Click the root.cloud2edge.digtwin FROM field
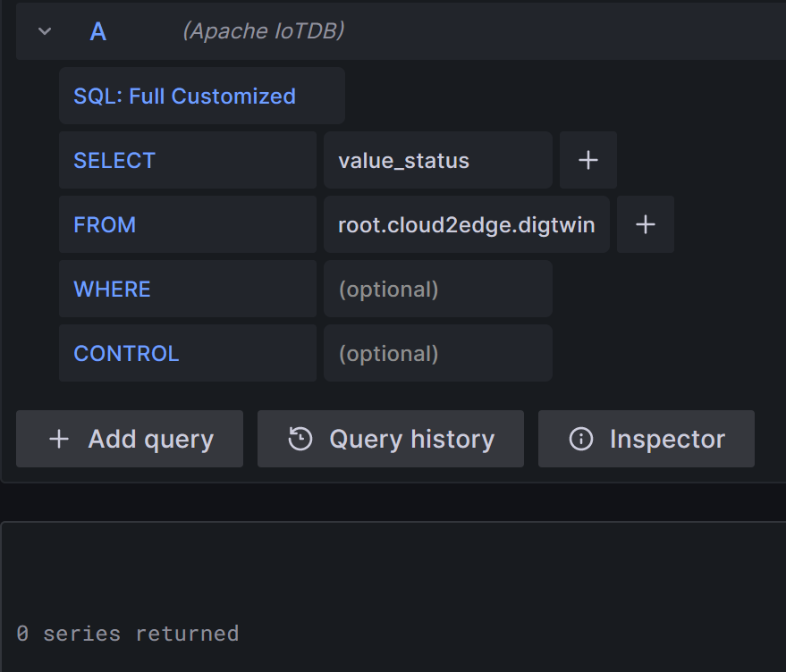This screenshot has height=672, width=786. (466, 225)
